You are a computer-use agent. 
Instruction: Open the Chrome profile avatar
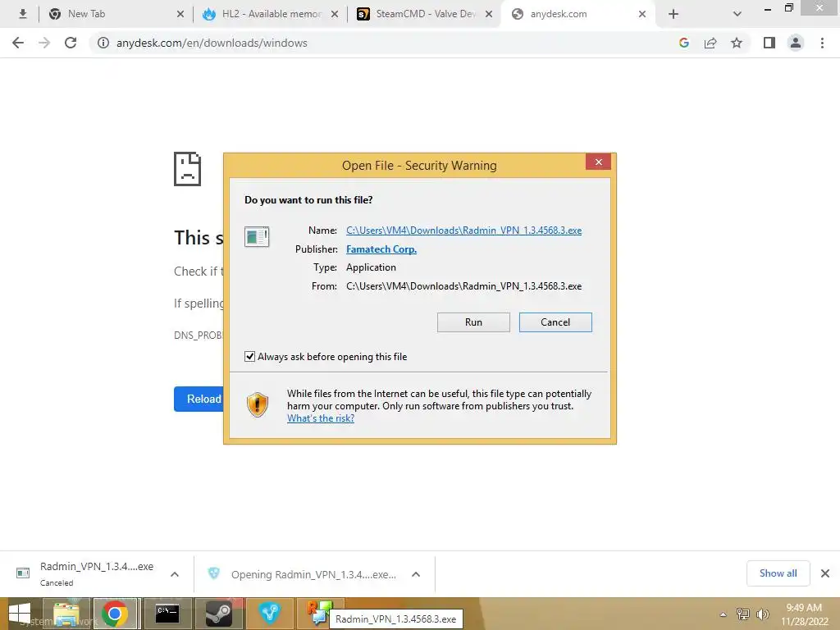pos(796,43)
